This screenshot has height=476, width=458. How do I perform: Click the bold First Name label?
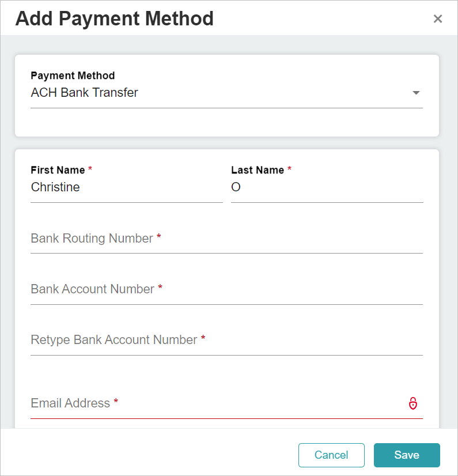point(58,170)
